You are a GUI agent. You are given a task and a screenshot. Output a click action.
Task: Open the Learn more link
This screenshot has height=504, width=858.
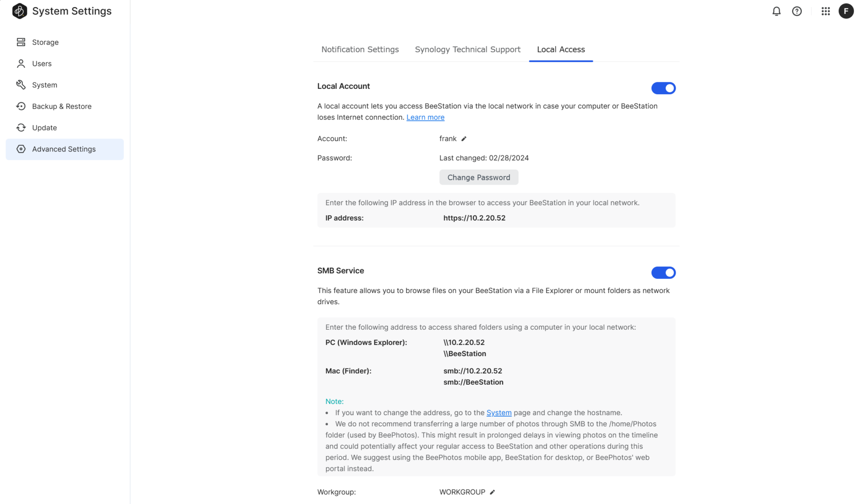(425, 118)
